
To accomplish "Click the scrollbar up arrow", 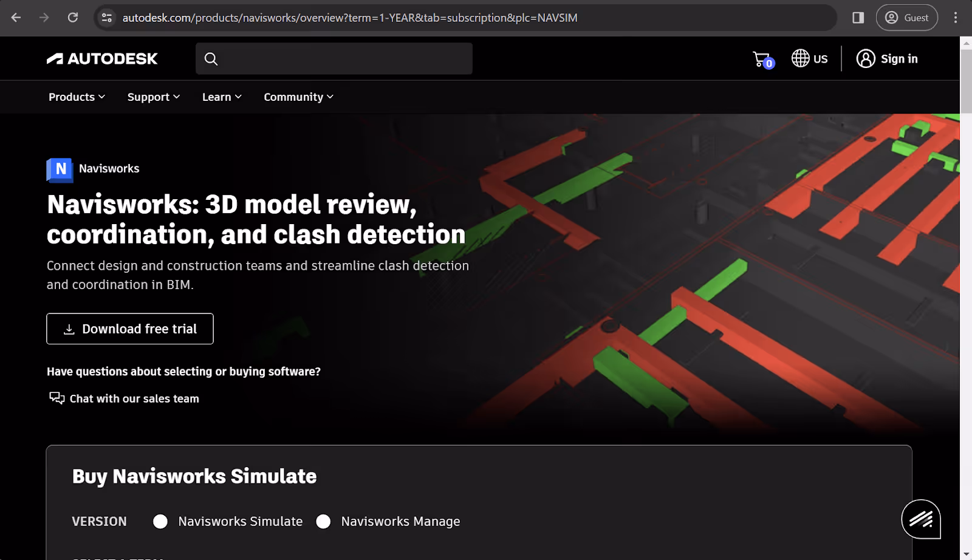I will click(966, 43).
